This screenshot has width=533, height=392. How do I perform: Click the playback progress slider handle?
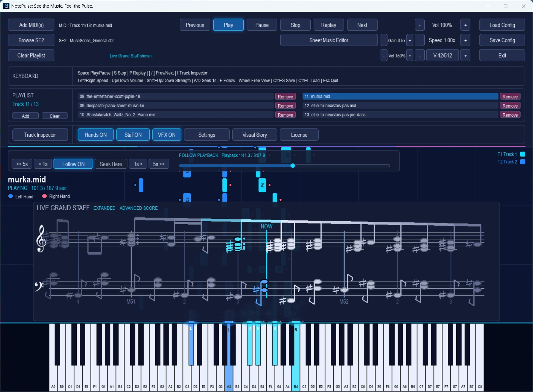coord(293,166)
